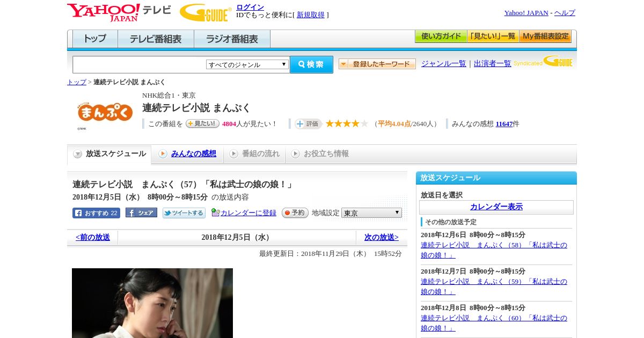Switch to the トップ tab
Viewport: 644px width, 338px height.
point(95,39)
